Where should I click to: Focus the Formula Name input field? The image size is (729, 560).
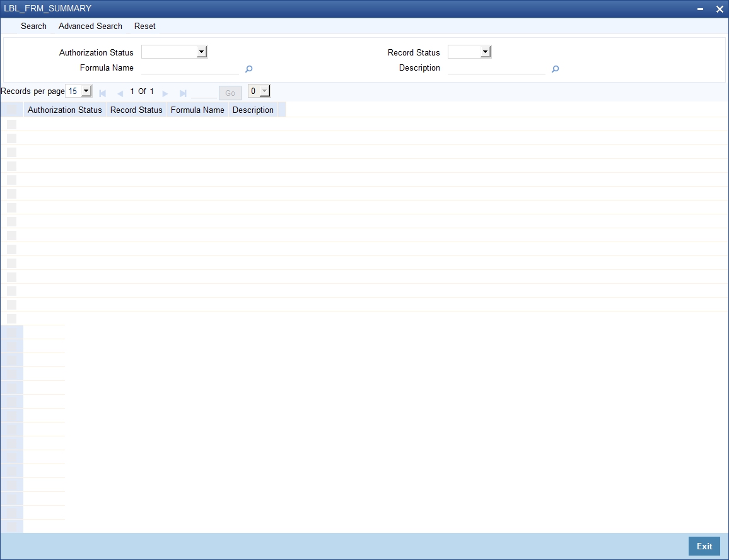(190, 68)
